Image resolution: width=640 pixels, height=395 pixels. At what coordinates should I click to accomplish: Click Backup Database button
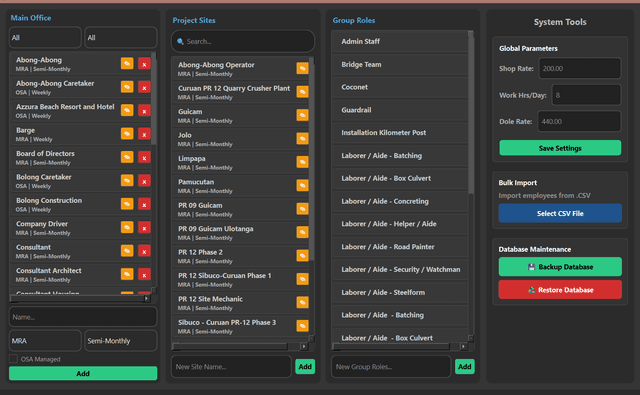(560, 267)
